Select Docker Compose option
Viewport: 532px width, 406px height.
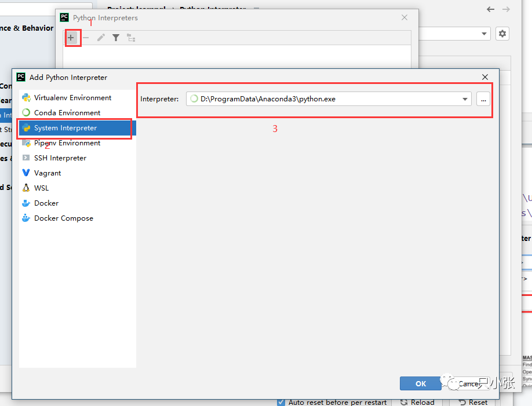tap(77, 218)
